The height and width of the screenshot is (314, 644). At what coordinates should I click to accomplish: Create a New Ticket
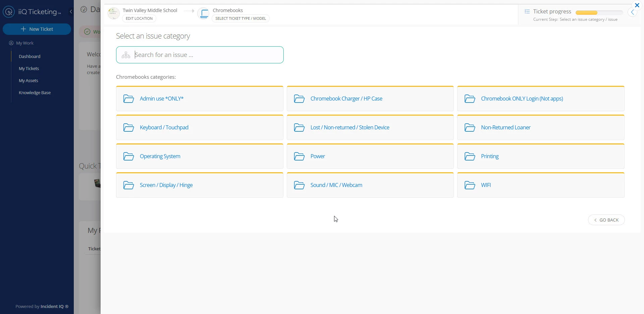pyautogui.click(x=37, y=29)
